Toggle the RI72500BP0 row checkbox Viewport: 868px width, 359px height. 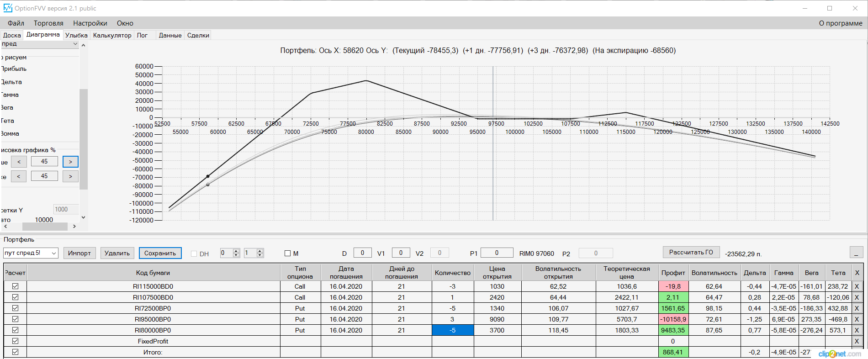pos(16,308)
